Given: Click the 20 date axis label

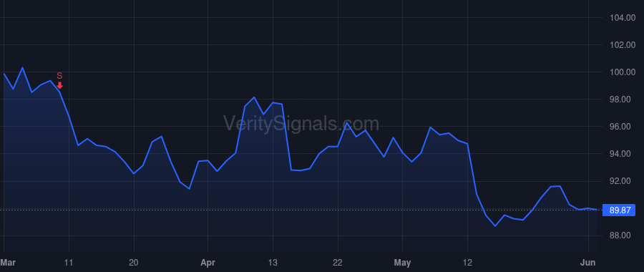Looking at the screenshot, I should [x=134, y=262].
